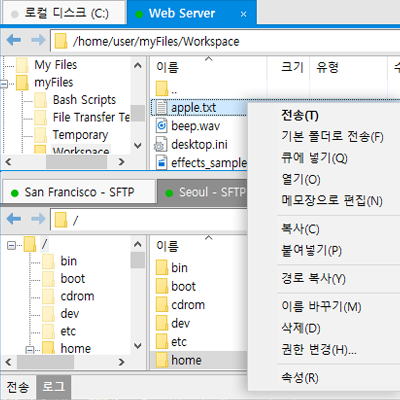Click folder icon beside /home/user/myFiles/Workspace path
Image resolution: width=400 pixels, height=400 pixels.
point(61,41)
